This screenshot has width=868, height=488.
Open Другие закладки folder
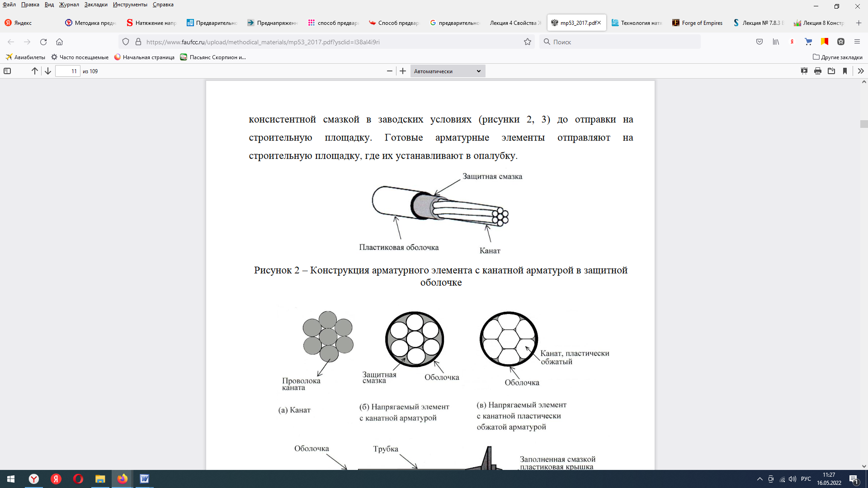click(x=838, y=57)
